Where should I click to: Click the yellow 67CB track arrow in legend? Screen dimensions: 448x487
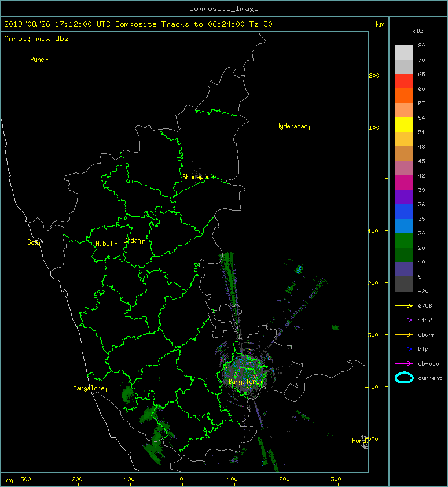coord(404,306)
